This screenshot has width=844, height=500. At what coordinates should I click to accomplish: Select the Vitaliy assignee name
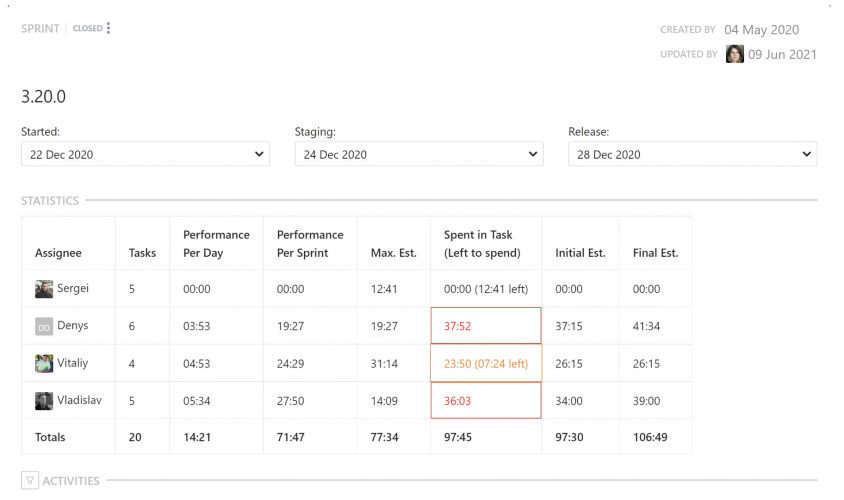pyautogui.click(x=73, y=362)
